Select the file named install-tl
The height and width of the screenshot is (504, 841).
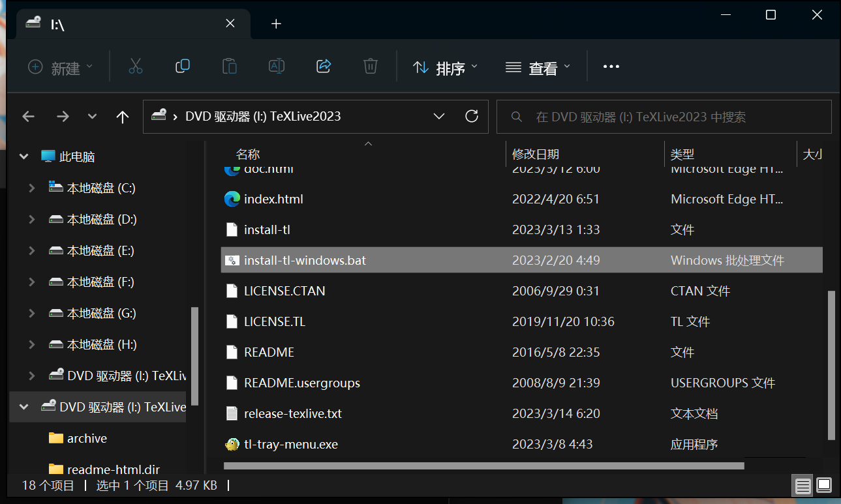tap(267, 230)
